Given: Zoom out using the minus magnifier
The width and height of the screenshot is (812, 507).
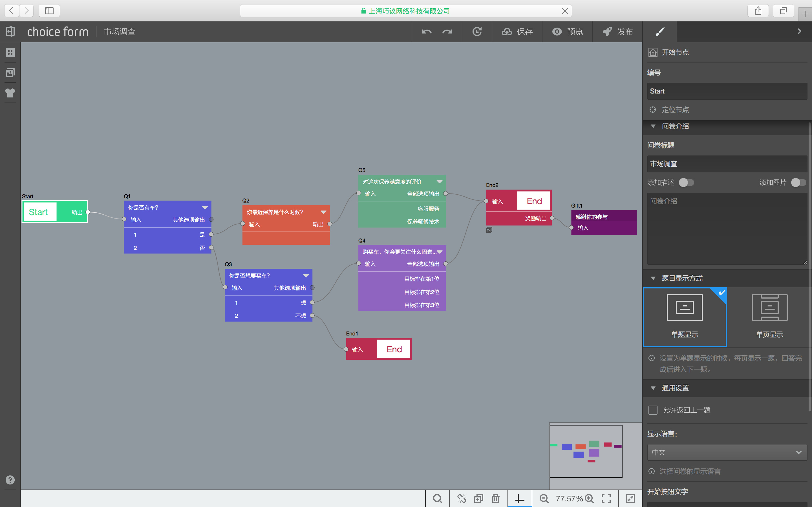Looking at the screenshot, I should (544, 499).
